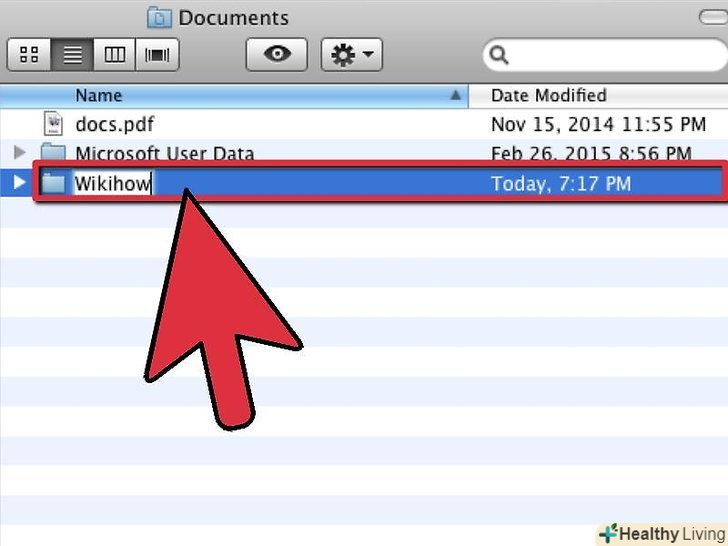Select the docs.pdf file
This screenshot has width=728, height=546.
click(114, 124)
